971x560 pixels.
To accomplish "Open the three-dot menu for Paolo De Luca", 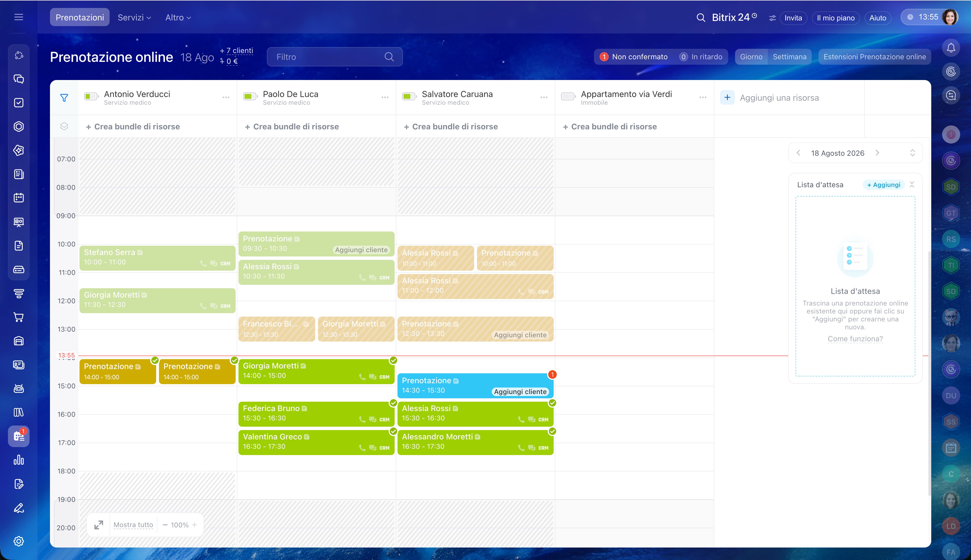I will 385,97.
